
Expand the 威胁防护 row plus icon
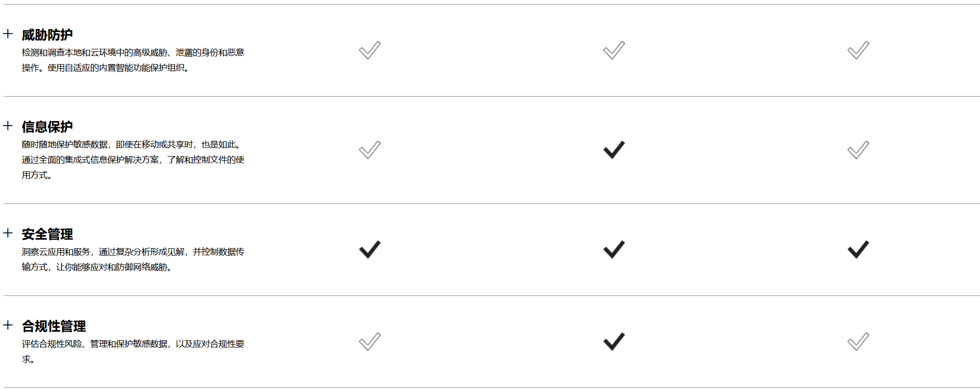pos(8,34)
